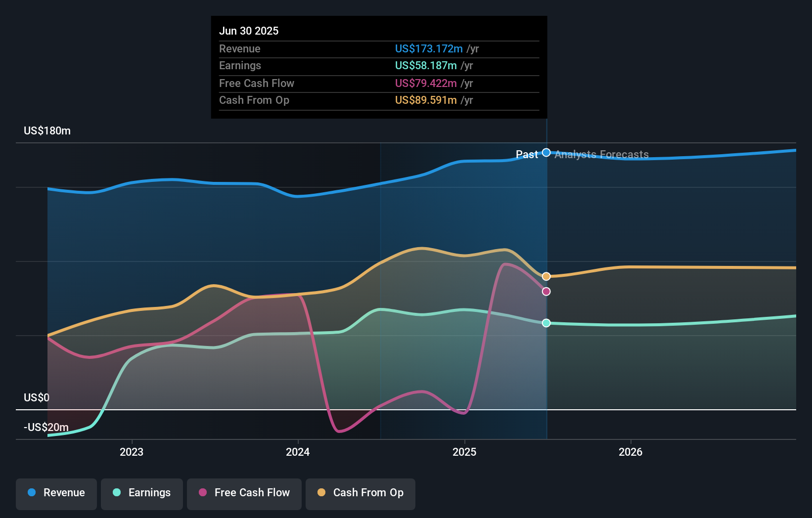Click the 2026 x-axis label
The image size is (812, 518).
point(631,452)
